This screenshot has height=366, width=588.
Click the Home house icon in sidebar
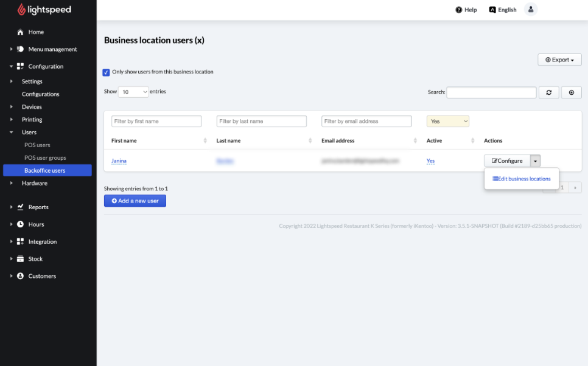click(x=20, y=32)
